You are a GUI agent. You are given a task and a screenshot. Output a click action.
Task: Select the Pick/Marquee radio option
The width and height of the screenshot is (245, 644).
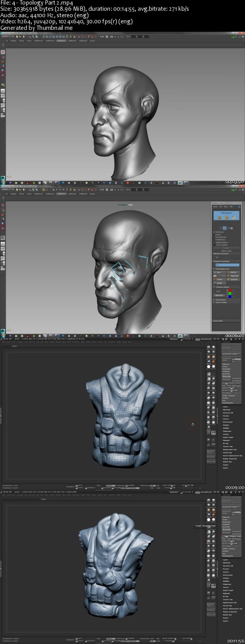(219, 232)
